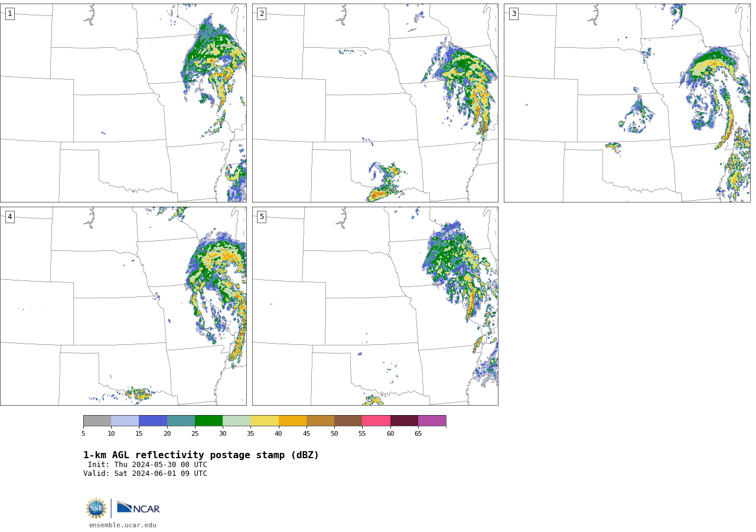
Task: Select ensemble member label 3
Action: click(x=513, y=14)
